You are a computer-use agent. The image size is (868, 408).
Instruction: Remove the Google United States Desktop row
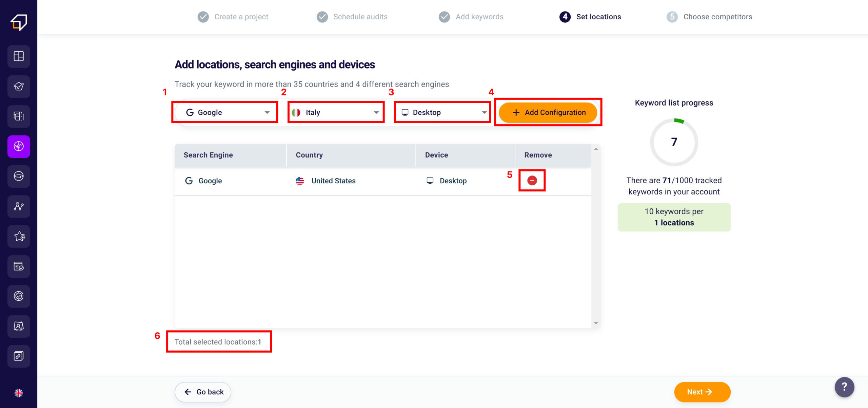click(532, 181)
